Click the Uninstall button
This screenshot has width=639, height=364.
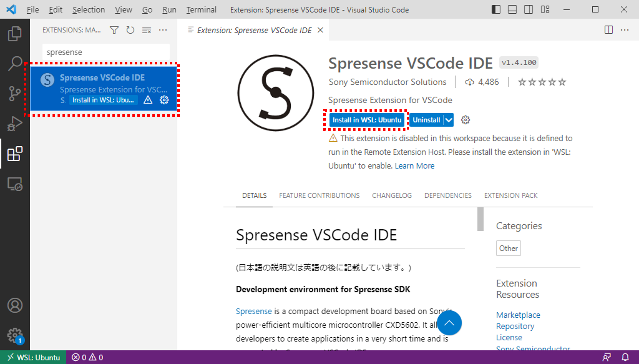click(426, 120)
